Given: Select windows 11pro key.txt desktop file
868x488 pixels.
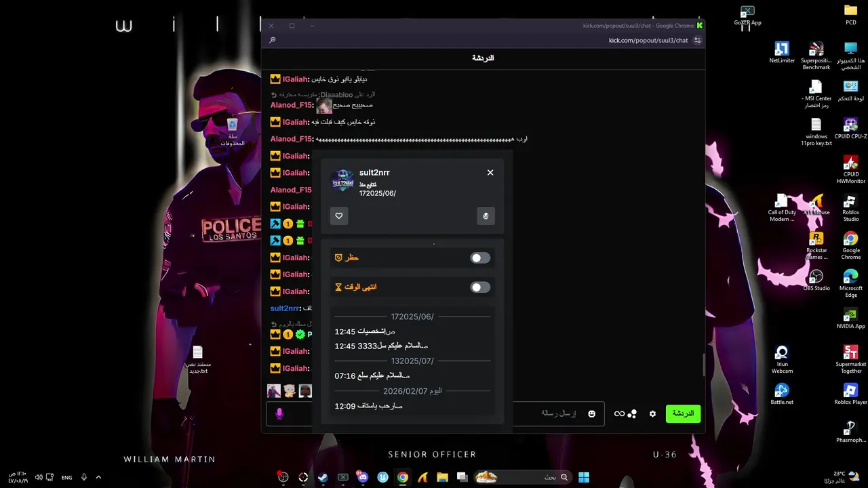Looking at the screenshot, I should click(816, 131).
